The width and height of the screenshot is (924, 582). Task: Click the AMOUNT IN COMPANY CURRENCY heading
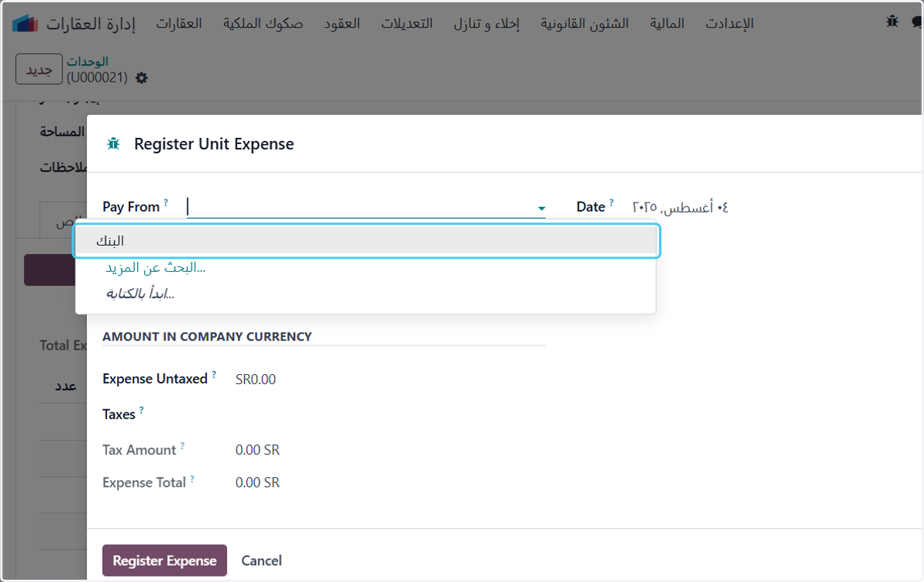tap(207, 336)
